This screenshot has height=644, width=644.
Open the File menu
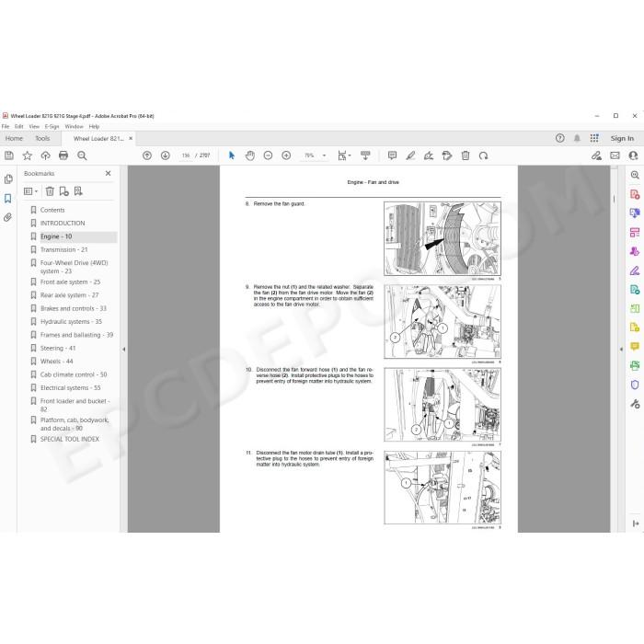coord(6,127)
